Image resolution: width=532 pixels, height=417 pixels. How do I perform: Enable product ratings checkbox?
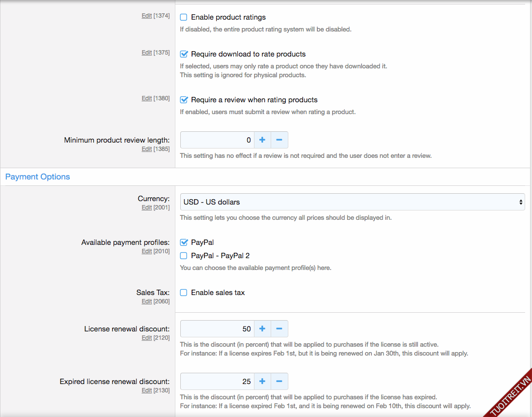(184, 17)
